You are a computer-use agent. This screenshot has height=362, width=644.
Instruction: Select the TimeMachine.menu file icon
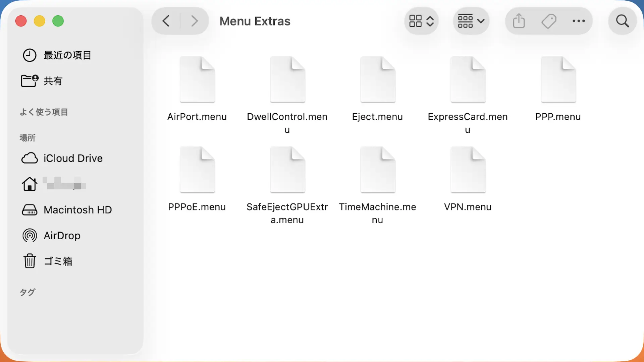(x=378, y=170)
